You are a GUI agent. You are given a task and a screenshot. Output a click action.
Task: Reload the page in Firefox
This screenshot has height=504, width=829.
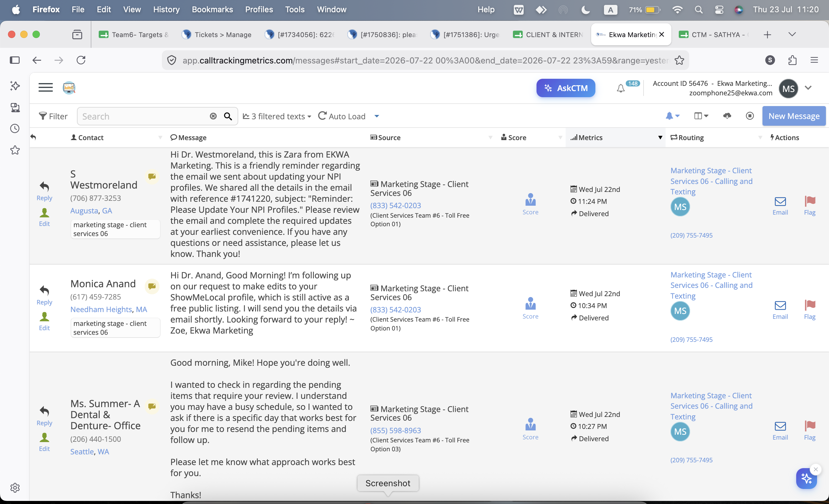81,60
